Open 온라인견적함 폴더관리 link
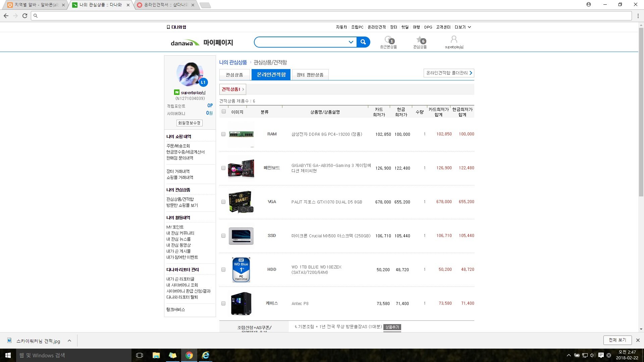This screenshot has height=362, width=644. click(449, 73)
